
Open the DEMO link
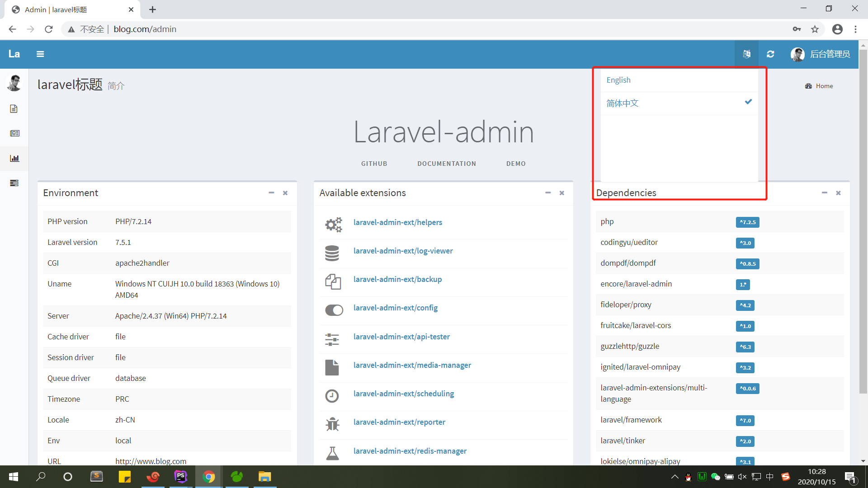[x=516, y=164]
